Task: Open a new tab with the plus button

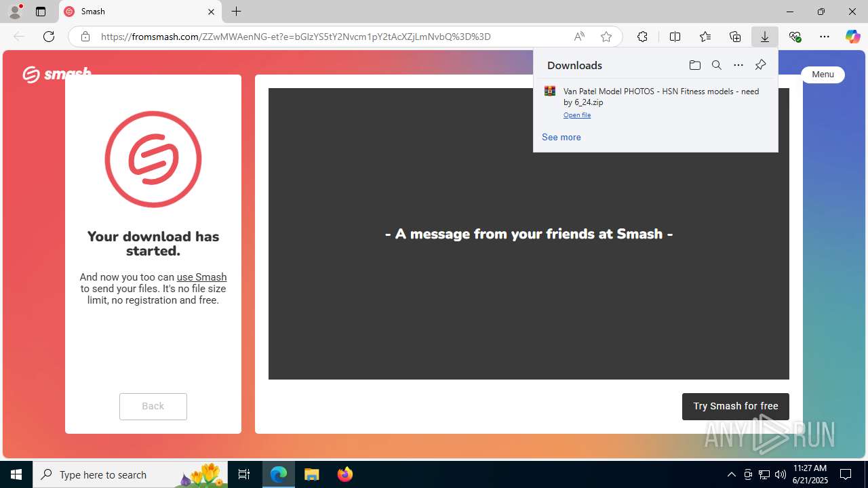Action: (236, 12)
